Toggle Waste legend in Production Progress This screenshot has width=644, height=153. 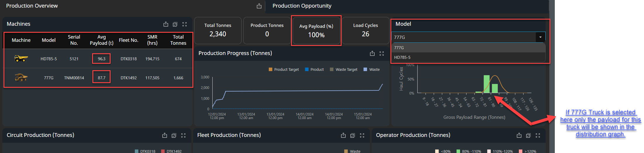(371, 70)
